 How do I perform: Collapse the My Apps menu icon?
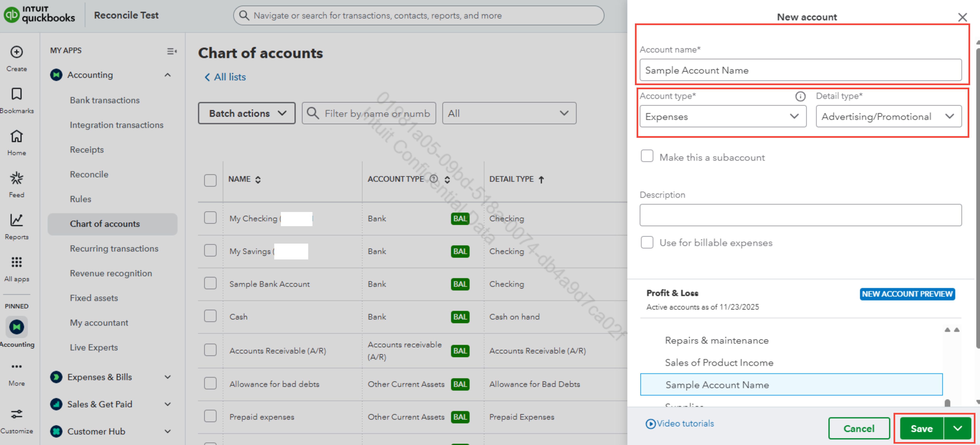coord(171,51)
